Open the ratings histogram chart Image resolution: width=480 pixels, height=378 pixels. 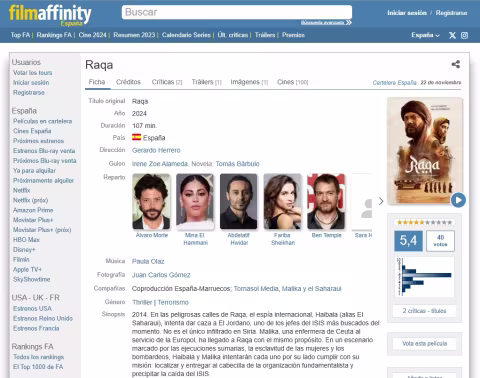tap(424, 277)
